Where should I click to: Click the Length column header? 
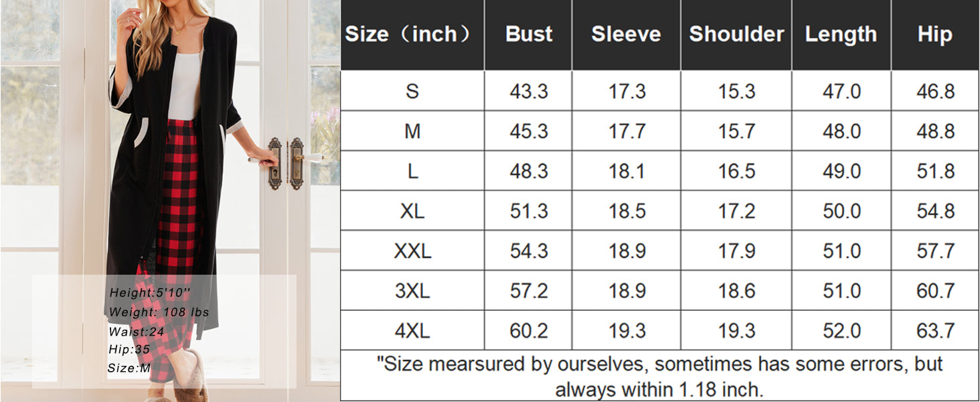tap(841, 34)
